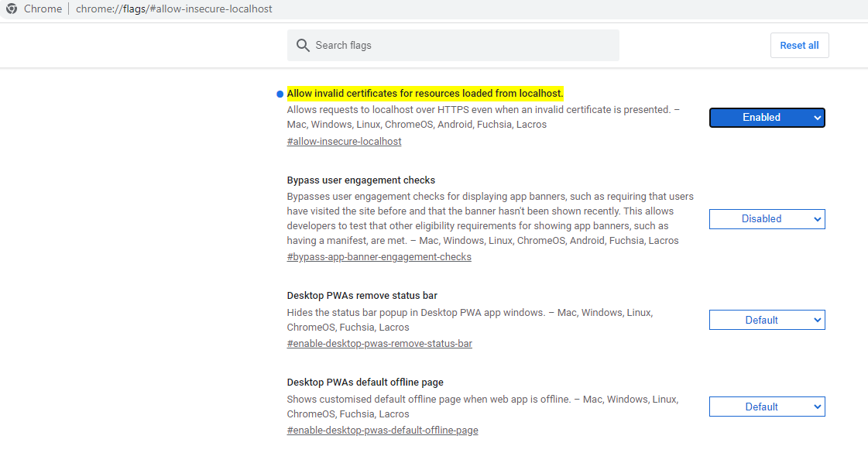Click the arrow on the Enabled dropdown
Image resolution: width=868 pixels, height=453 pixels.
tap(817, 118)
